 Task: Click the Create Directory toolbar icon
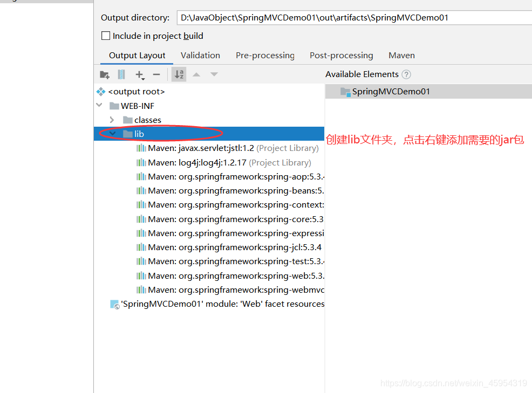click(x=105, y=74)
